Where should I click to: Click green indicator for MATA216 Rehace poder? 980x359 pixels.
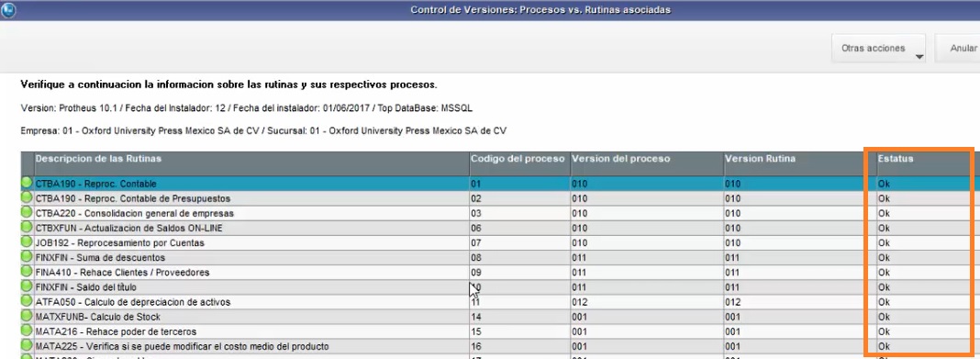point(27,331)
